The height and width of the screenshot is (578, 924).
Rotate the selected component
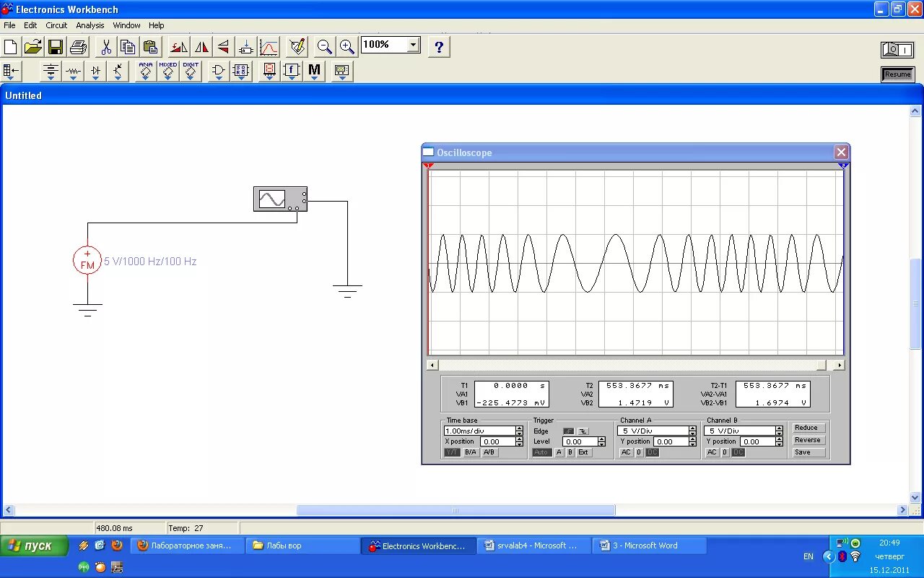[x=178, y=47]
